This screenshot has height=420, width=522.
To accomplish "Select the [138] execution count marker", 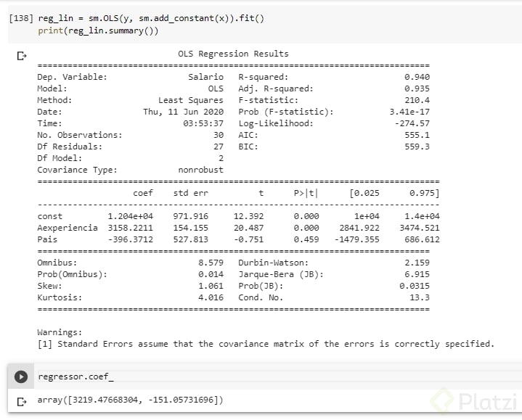I will pos(20,17).
